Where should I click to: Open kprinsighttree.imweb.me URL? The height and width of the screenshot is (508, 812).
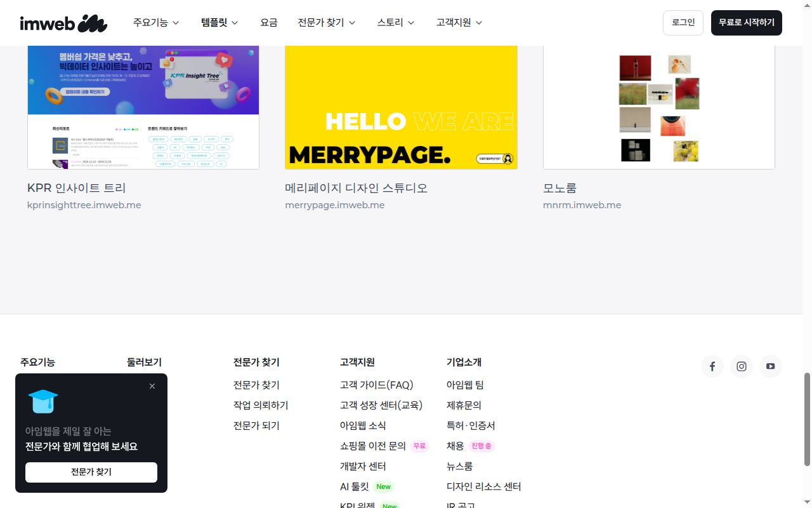tap(84, 205)
